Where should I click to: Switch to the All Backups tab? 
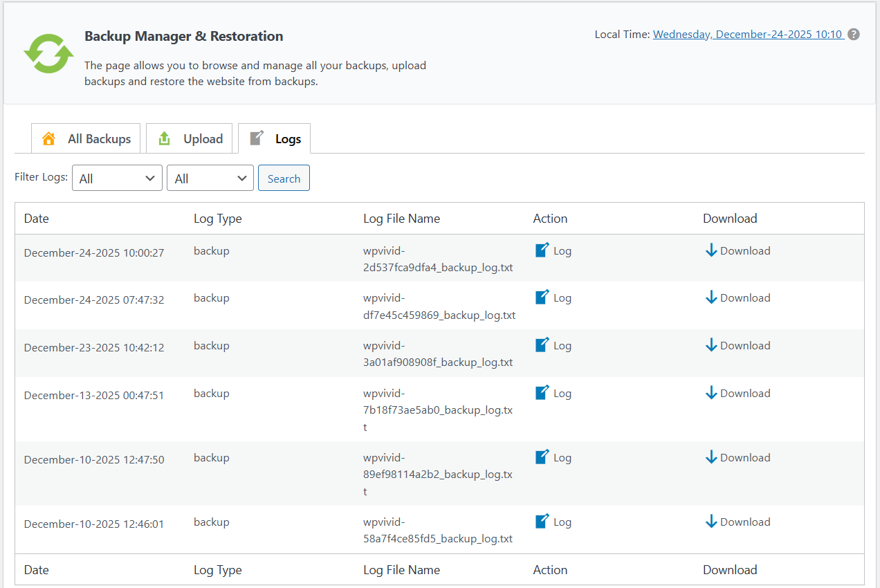point(86,139)
